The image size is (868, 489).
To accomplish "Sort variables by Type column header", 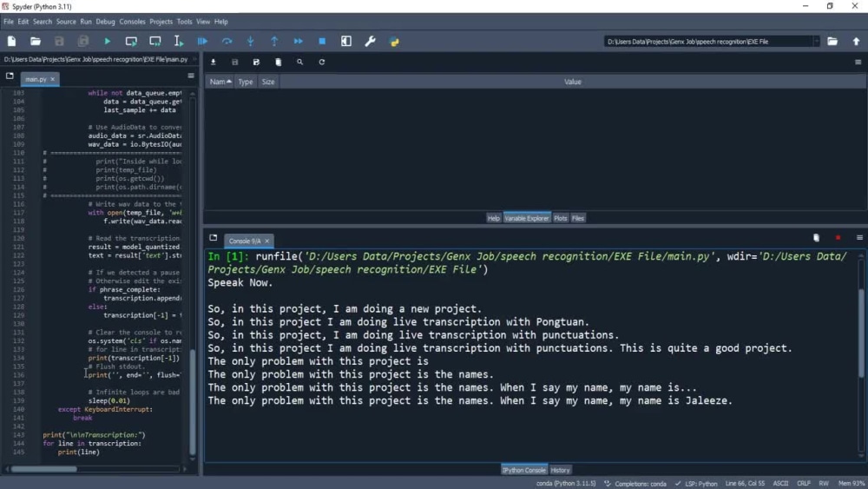I will point(246,82).
